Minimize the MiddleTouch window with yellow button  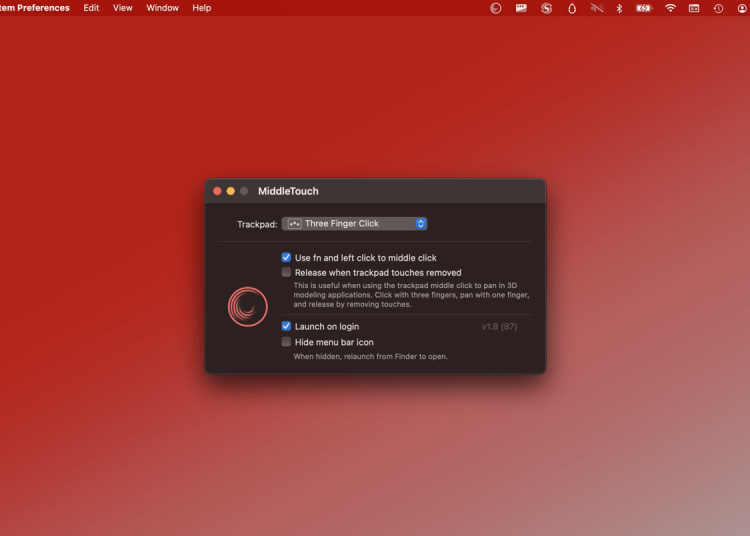point(231,191)
